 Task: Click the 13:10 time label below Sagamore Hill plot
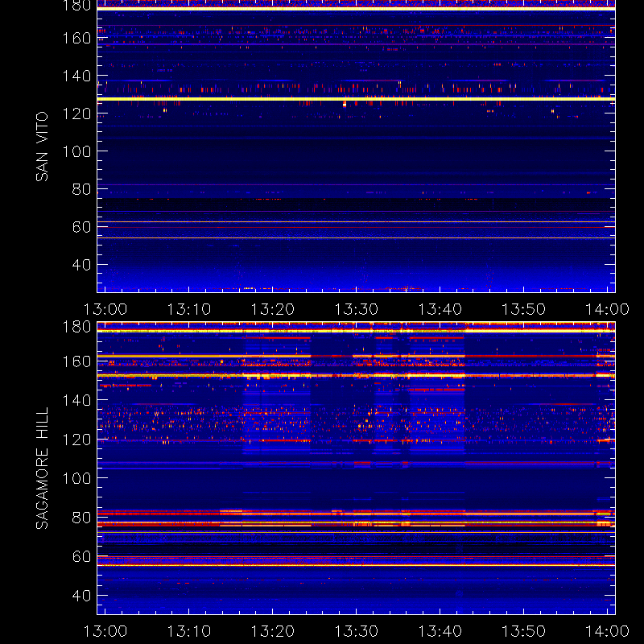tap(189, 631)
